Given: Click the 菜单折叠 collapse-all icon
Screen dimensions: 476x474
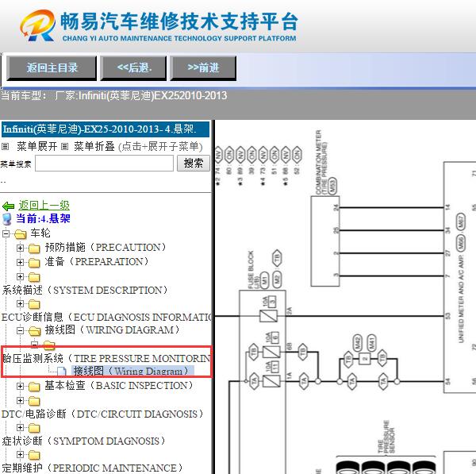Looking at the screenshot, I should click(64, 147).
